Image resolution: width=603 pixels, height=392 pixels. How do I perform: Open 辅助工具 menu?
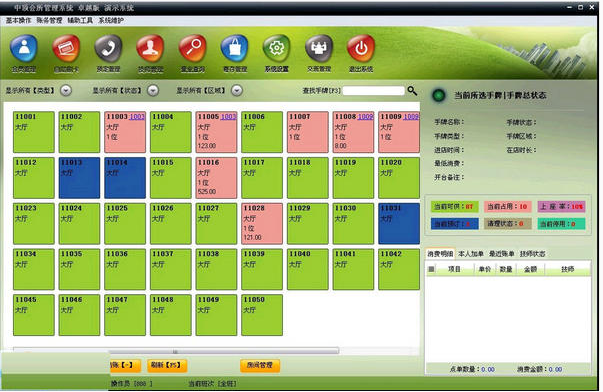(80, 20)
